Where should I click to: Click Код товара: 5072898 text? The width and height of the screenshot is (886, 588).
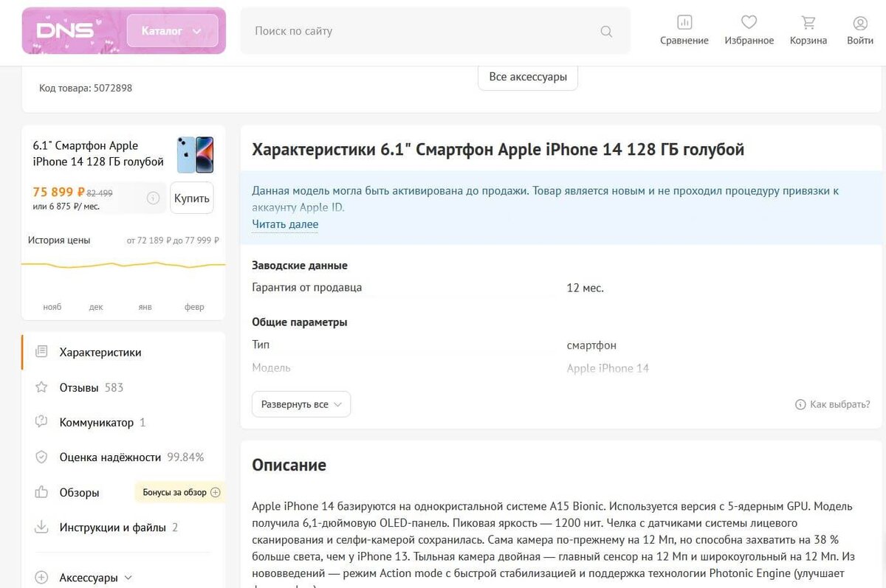(86, 88)
